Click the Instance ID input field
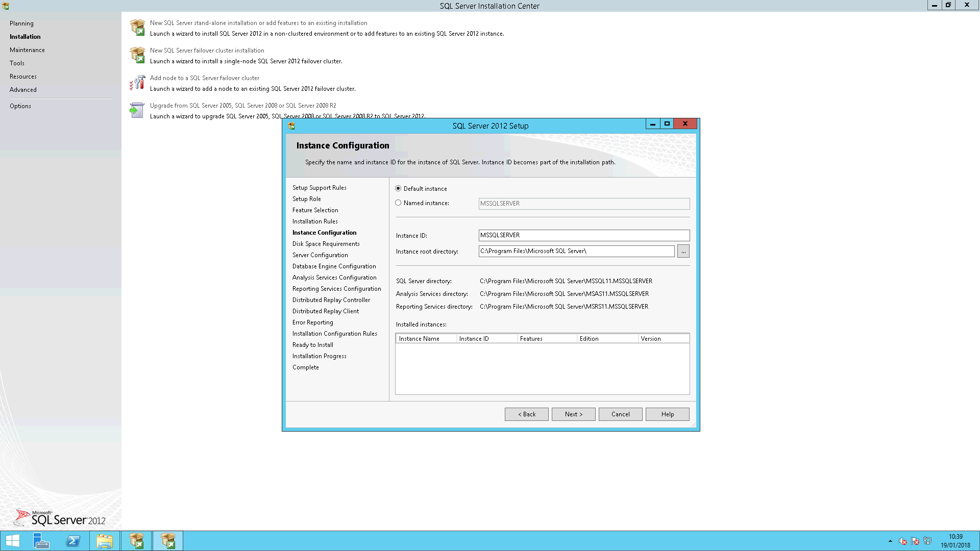This screenshot has height=551, width=980. click(x=584, y=235)
